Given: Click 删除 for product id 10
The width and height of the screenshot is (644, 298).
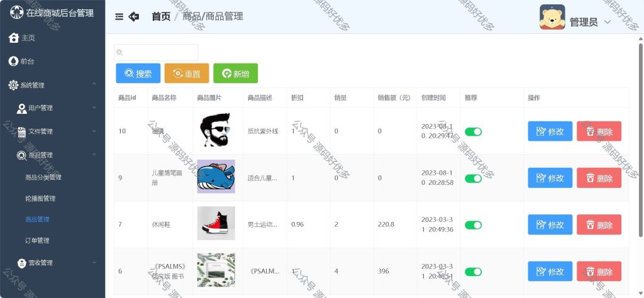Looking at the screenshot, I should click(x=599, y=131).
